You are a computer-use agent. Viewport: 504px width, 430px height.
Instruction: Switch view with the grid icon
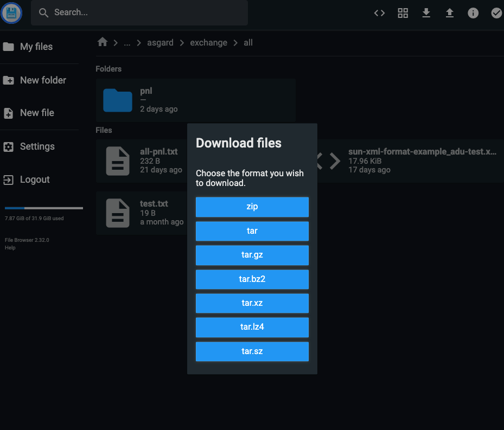coord(403,13)
